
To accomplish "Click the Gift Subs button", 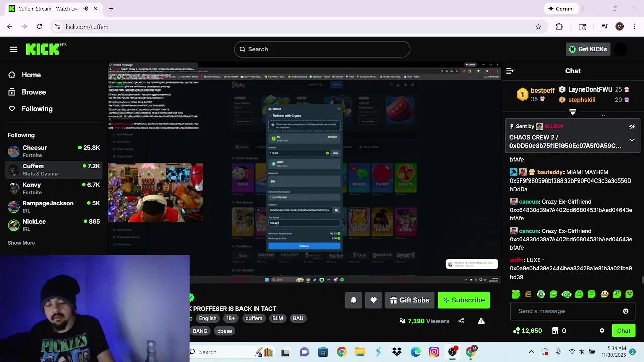I will tap(410, 300).
